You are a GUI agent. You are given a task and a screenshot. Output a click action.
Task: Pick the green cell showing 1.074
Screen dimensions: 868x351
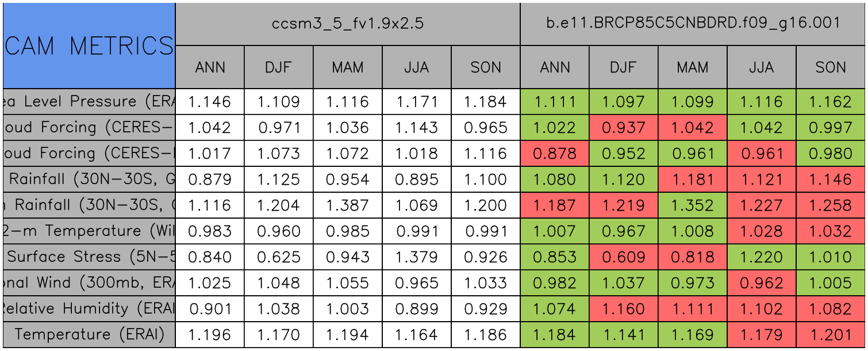[555, 309]
